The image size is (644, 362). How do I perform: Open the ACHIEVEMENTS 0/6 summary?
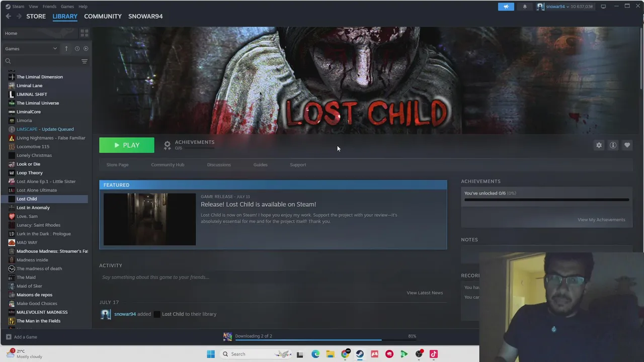(x=189, y=145)
